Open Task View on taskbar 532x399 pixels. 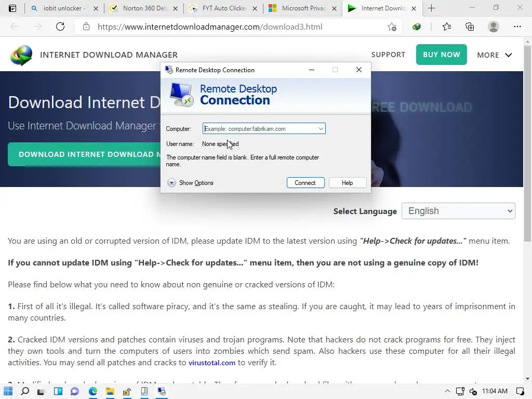tap(41, 392)
